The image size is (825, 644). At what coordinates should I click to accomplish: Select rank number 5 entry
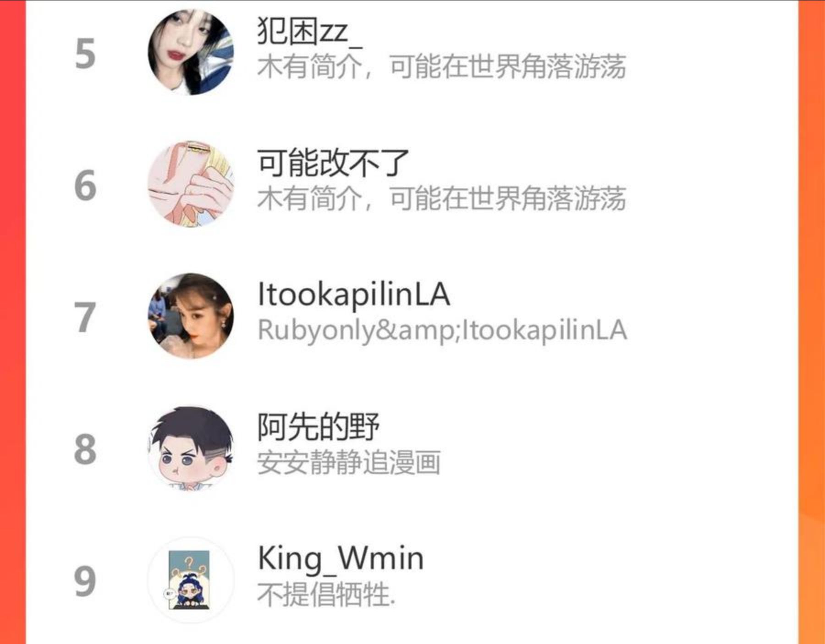pyautogui.click(x=85, y=54)
